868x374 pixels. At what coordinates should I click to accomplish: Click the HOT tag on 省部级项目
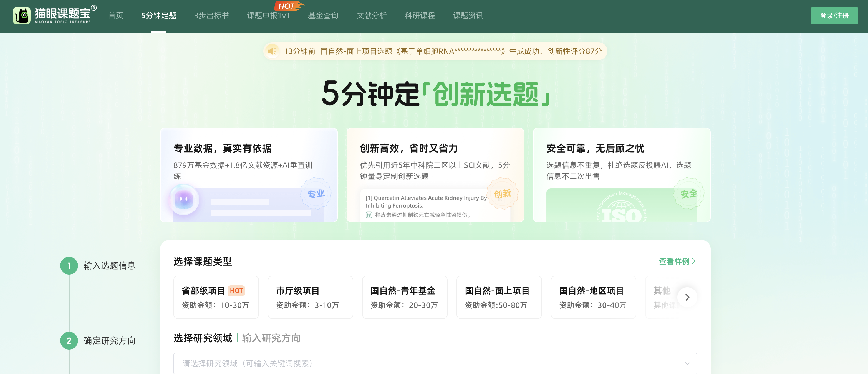[x=236, y=290]
